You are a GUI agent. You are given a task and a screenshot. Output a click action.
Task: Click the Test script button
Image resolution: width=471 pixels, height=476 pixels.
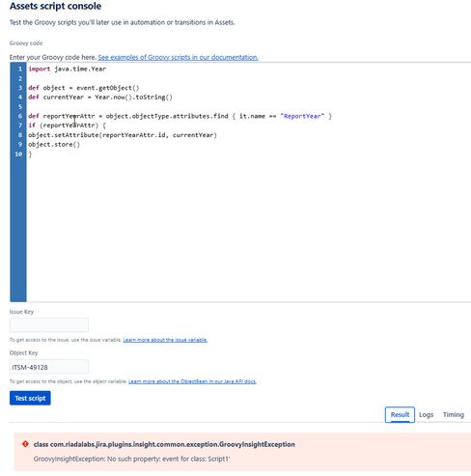[x=30, y=398]
